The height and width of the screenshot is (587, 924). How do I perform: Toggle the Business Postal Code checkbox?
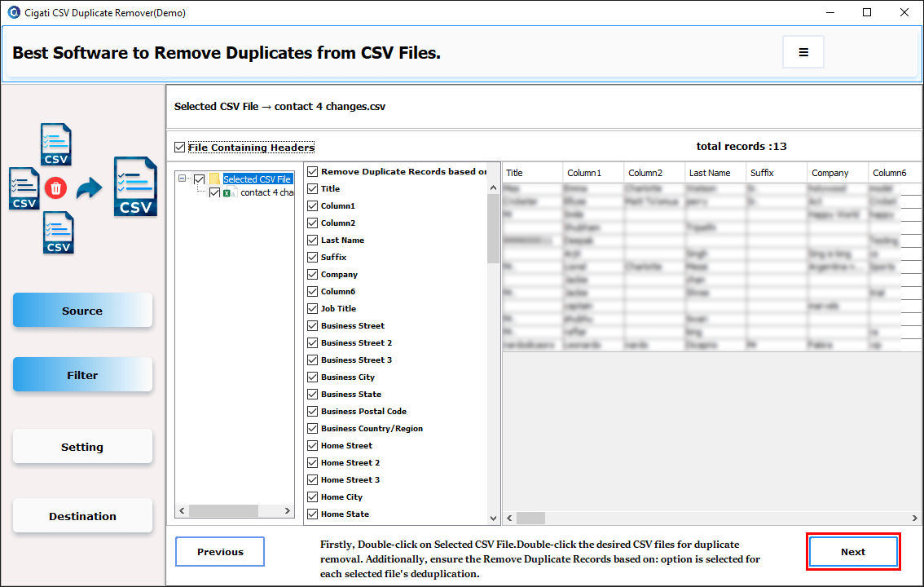point(313,412)
